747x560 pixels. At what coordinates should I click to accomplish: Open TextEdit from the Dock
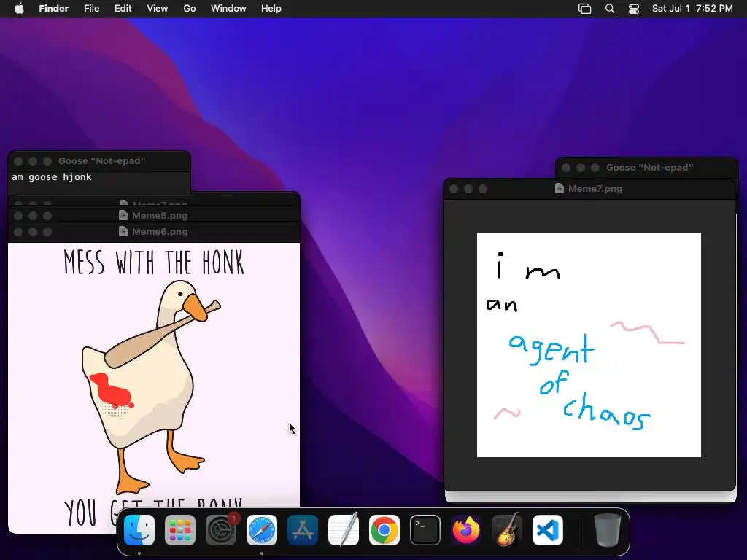coord(344,530)
